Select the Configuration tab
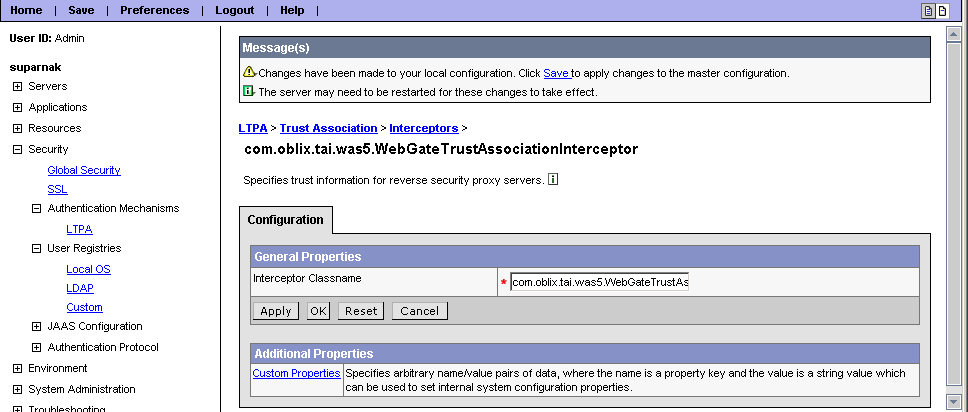968x412 pixels. click(x=285, y=220)
